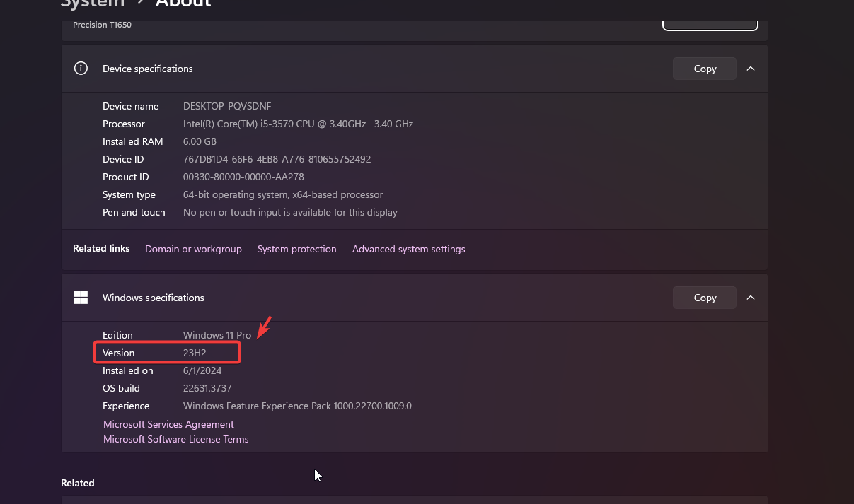Click the Windows logo icon beside Windows specifications
The width and height of the screenshot is (854, 504).
(81, 298)
